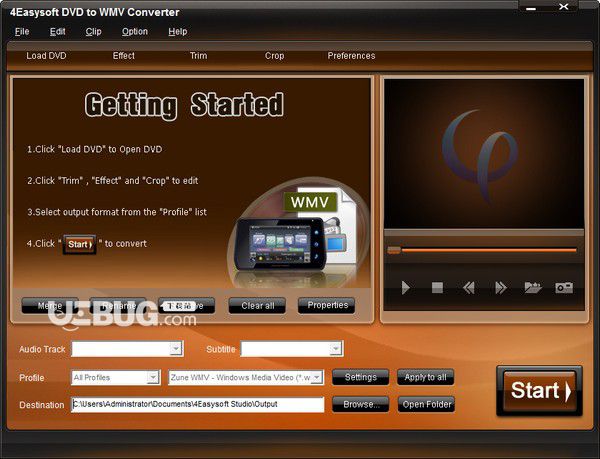
Task: Open Preferences from the toolbar
Action: tap(351, 56)
